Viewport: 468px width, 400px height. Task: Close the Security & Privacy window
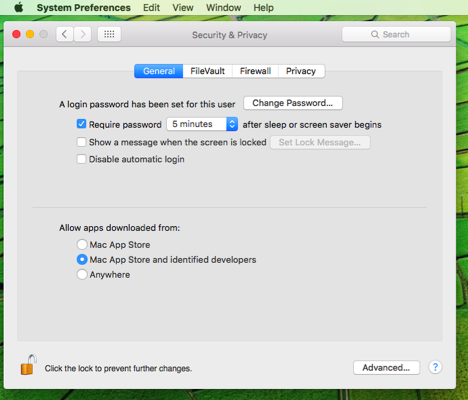pos(16,34)
